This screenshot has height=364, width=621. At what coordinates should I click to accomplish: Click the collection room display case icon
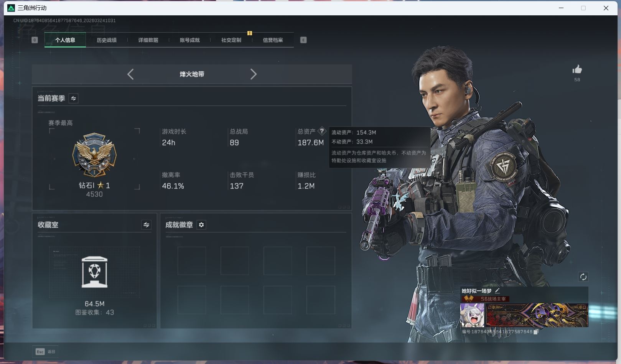pos(94,272)
